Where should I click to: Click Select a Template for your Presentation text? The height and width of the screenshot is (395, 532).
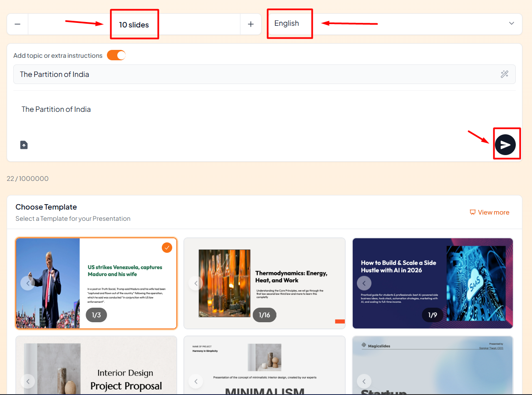click(73, 219)
